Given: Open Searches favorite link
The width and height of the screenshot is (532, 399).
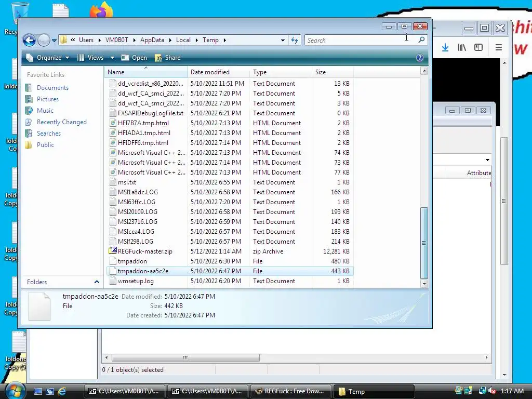Looking at the screenshot, I should pyautogui.click(x=48, y=134).
